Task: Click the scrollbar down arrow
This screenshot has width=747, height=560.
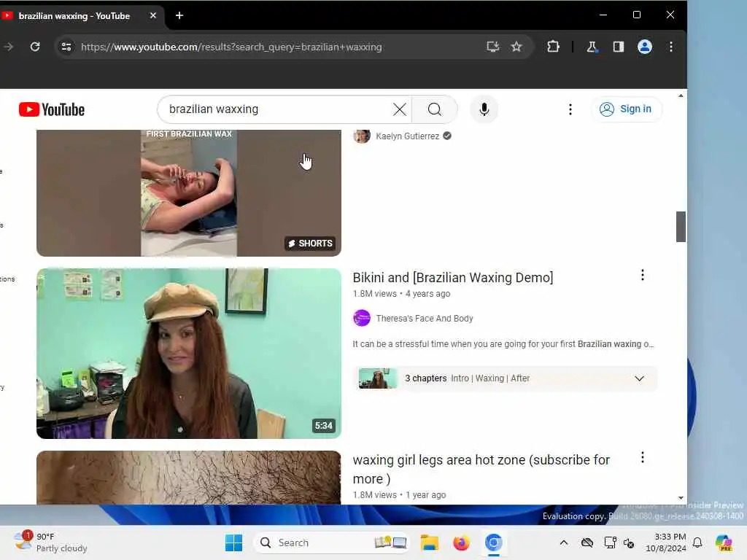Action: (681, 498)
